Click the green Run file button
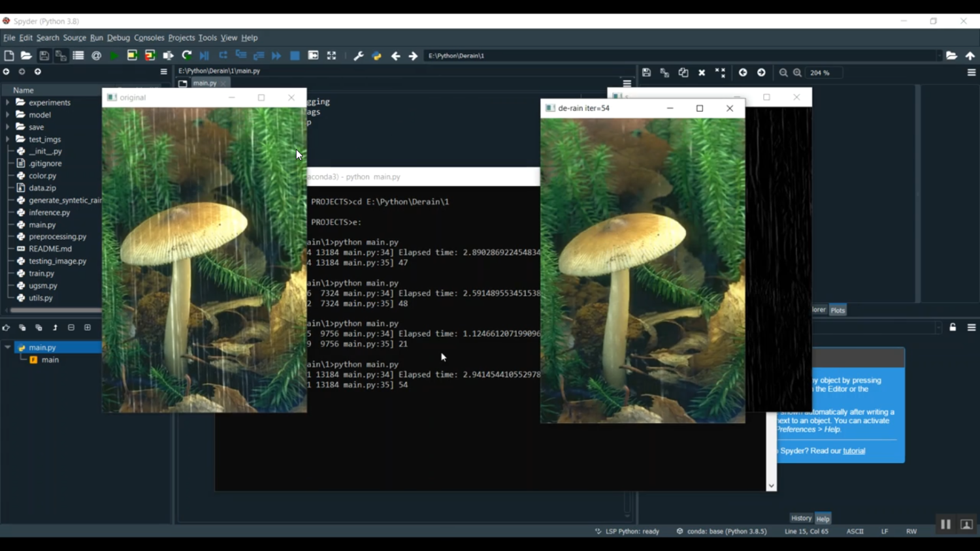Viewport: 980px width, 551px height. [114, 56]
